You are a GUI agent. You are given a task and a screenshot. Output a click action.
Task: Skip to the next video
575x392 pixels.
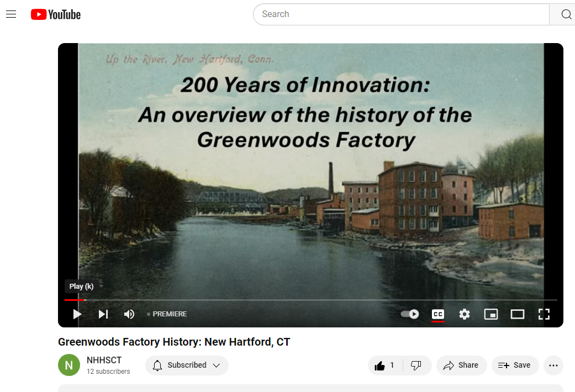[x=103, y=314]
